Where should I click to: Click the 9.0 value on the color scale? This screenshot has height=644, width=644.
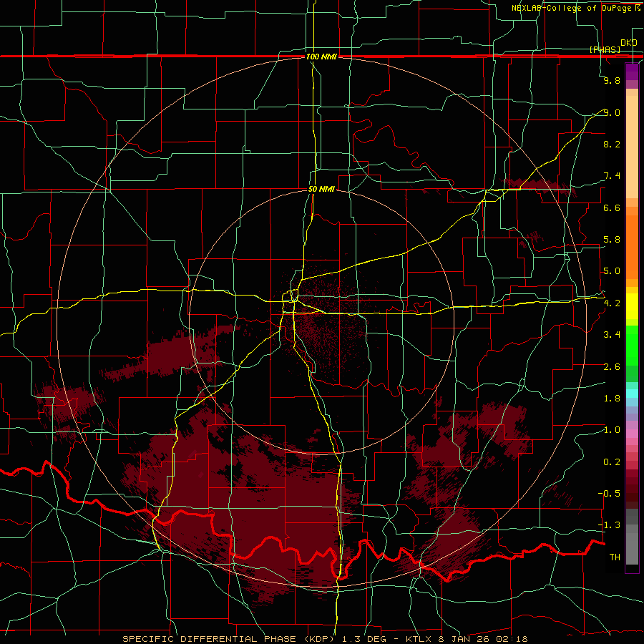612,112
